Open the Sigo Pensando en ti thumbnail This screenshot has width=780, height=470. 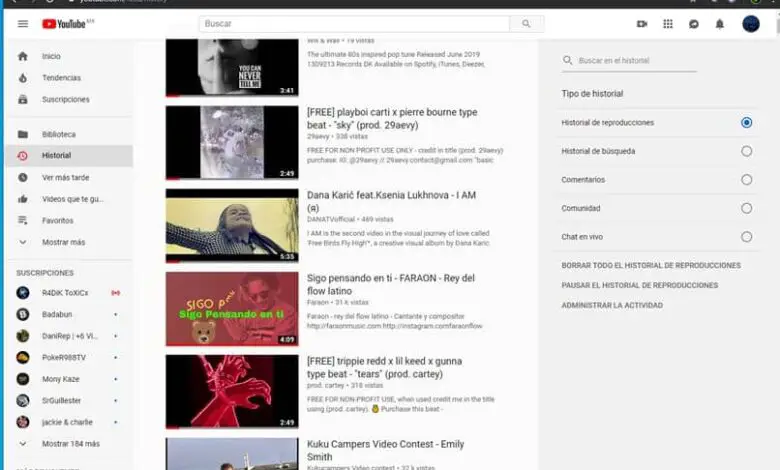[x=232, y=308]
